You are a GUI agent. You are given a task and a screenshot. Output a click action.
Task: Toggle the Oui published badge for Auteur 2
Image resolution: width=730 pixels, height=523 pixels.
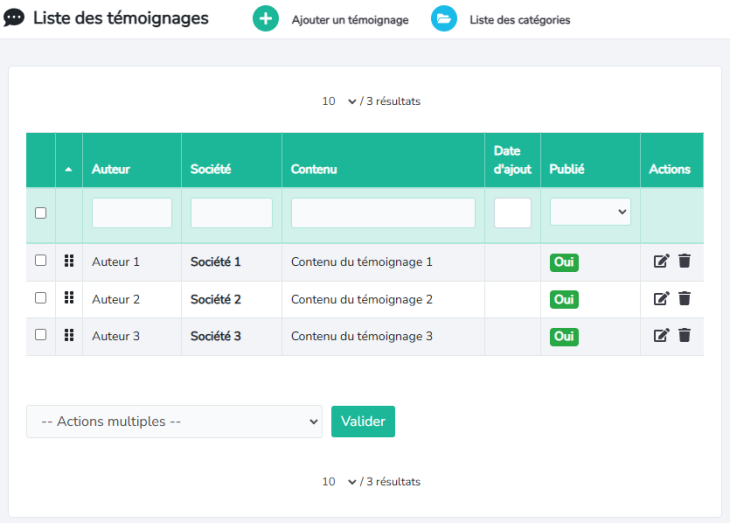564,299
